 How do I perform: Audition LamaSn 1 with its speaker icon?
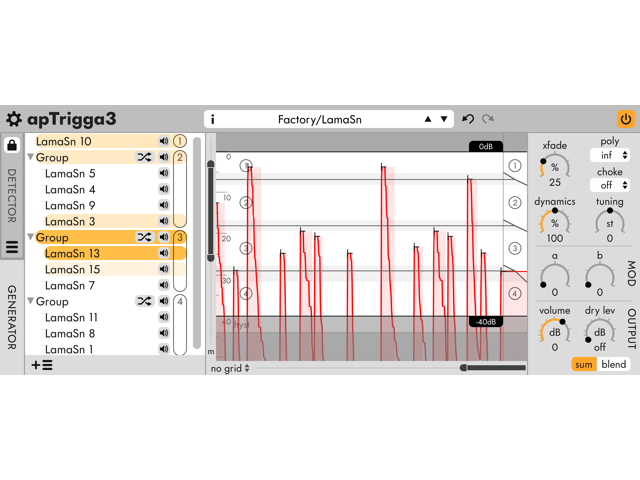pyautogui.click(x=164, y=349)
